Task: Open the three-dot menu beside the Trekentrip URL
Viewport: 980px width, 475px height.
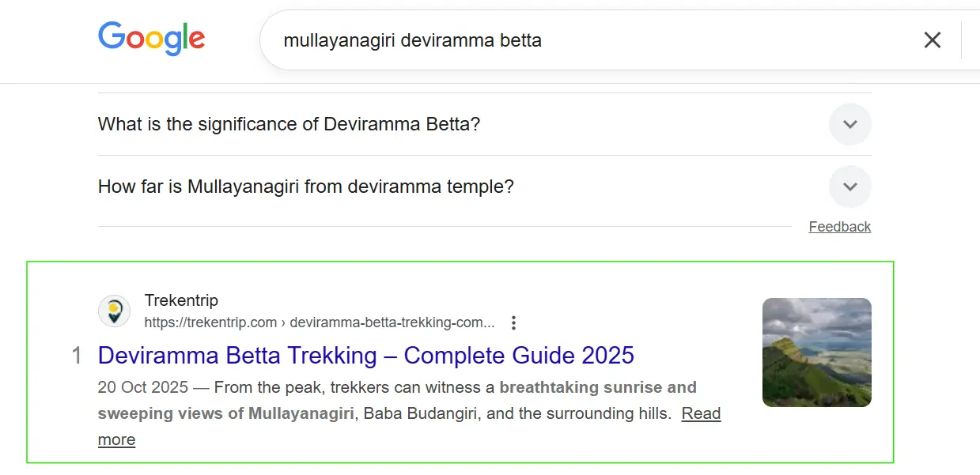Action: pyautogui.click(x=514, y=322)
